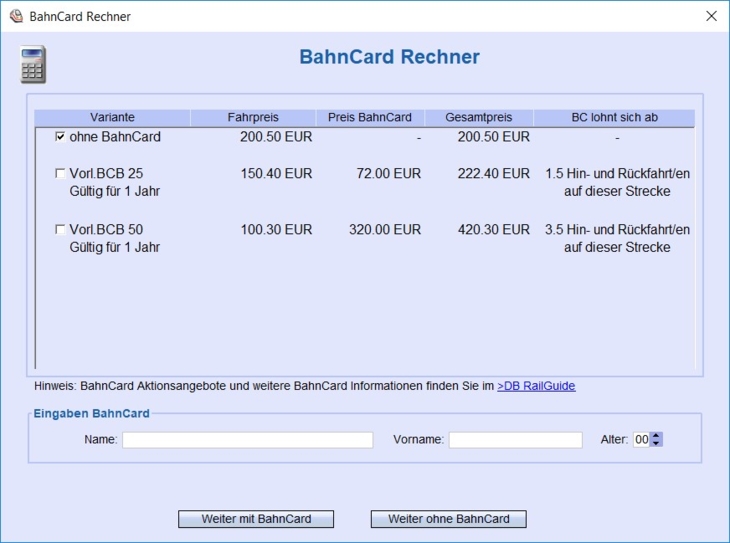Click the 'Gesamtpreis' column header
The width and height of the screenshot is (730, 543).
(479, 117)
